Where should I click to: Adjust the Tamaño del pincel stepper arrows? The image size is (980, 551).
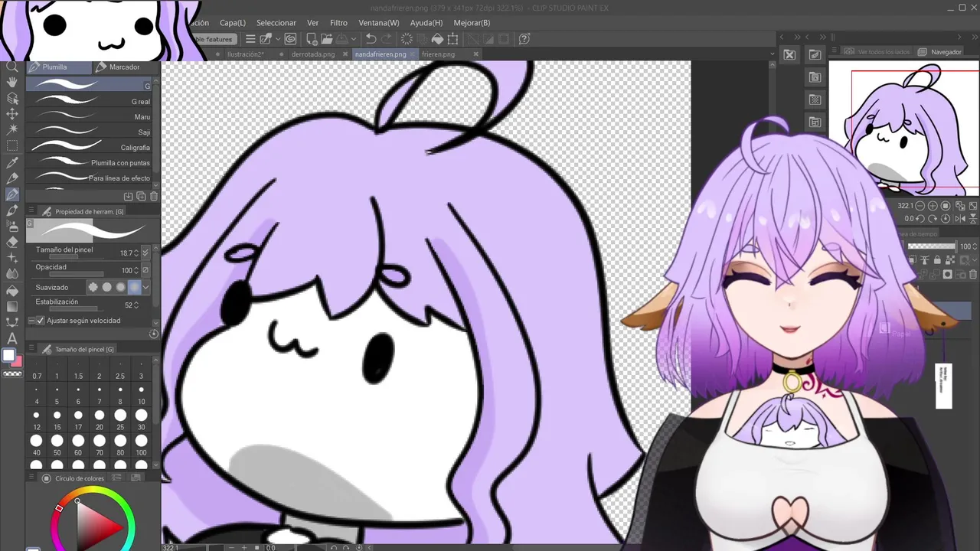point(136,253)
